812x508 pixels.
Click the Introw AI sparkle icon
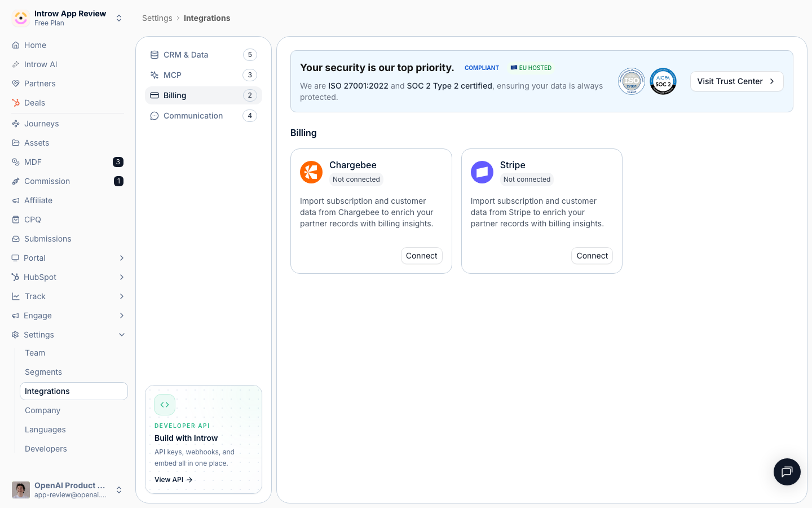pyautogui.click(x=16, y=64)
